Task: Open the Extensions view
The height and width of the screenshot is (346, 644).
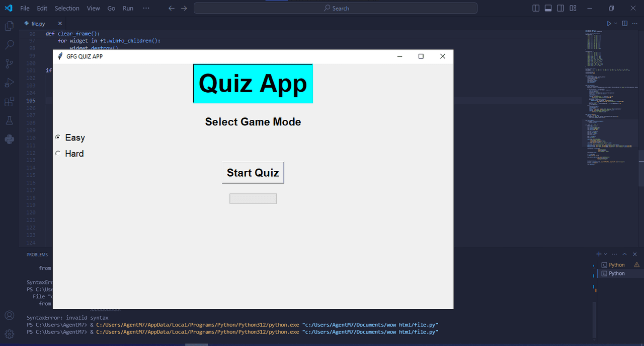Action: (x=9, y=102)
